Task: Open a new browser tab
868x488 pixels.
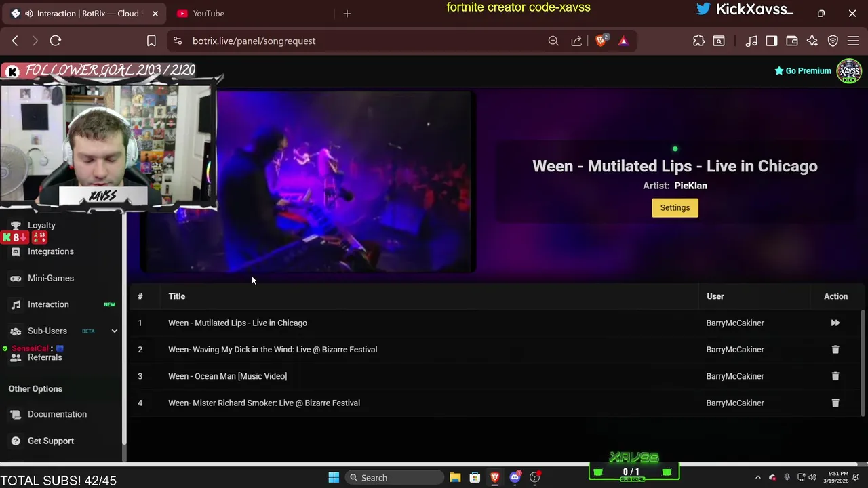Action: (x=347, y=14)
